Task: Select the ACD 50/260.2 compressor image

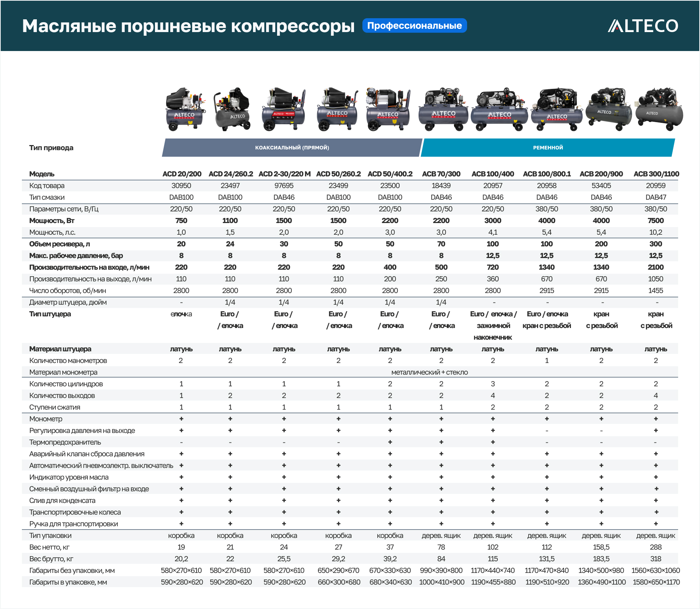Action: (337, 109)
